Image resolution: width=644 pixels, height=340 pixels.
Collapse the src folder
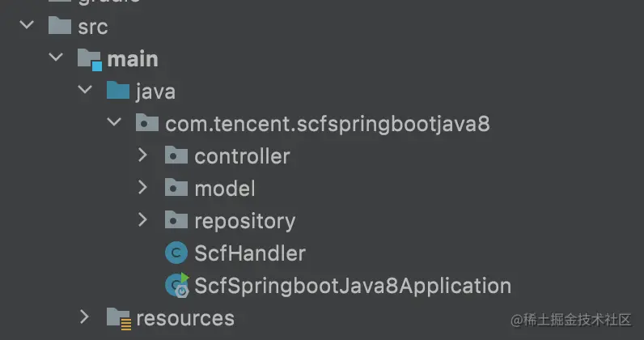(27, 26)
